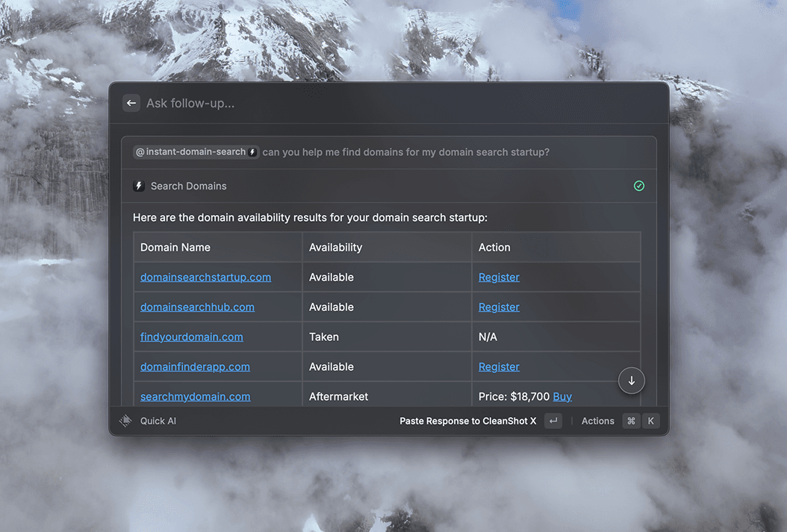Expand more results with the down arrow control
787x532 pixels.
pos(631,381)
